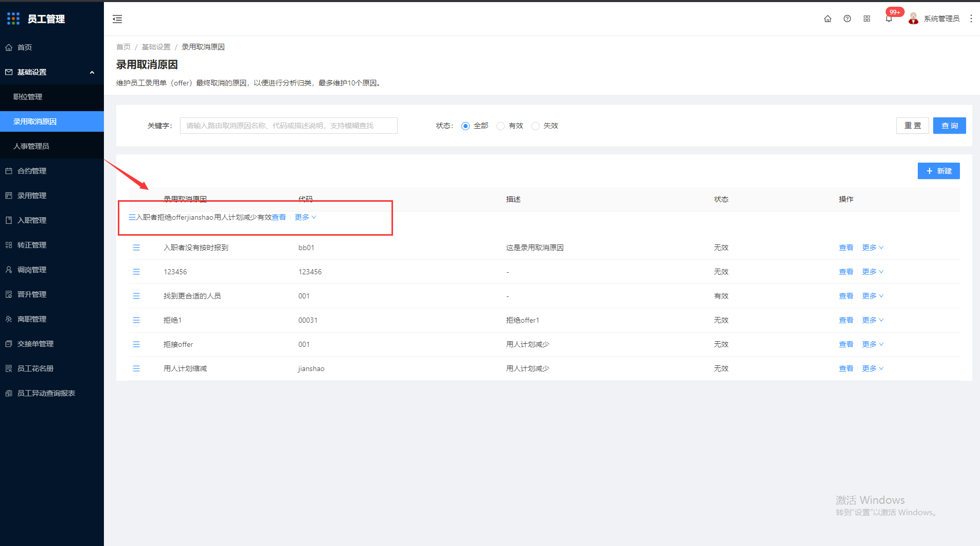Collapse sidebar with the menu fold icon
Viewport: 980px width, 546px height.
[x=117, y=19]
